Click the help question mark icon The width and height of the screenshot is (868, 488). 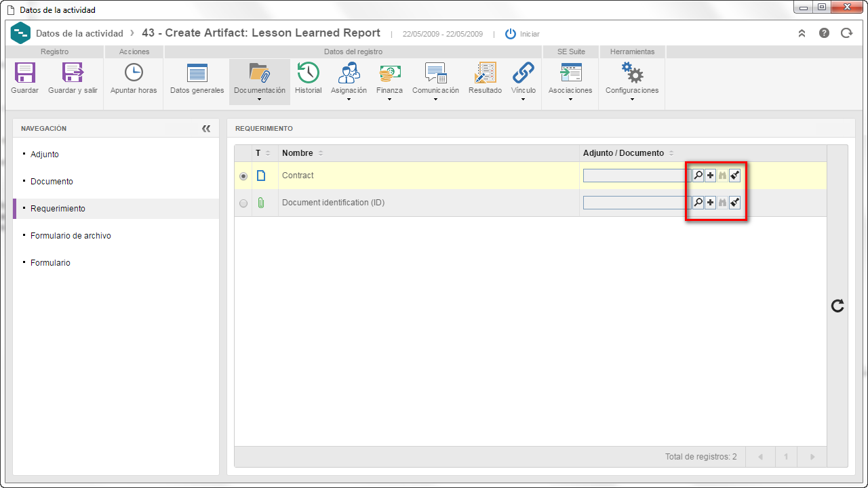(x=824, y=33)
